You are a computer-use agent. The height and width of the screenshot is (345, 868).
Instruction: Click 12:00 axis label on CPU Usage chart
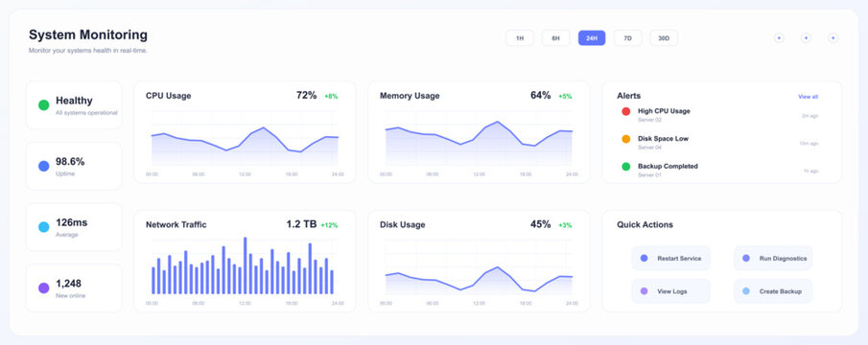245,174
